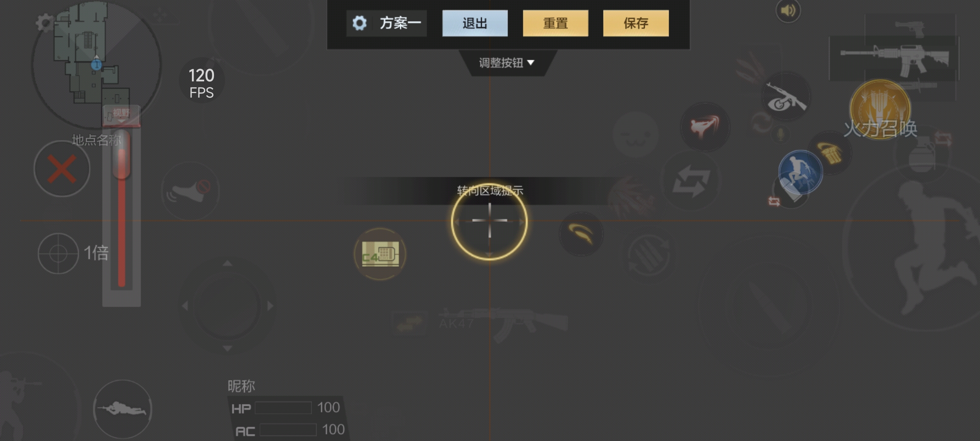The image size is (980, 441).
Task: Toggle the speaker sound icon
Action: click(788, 11)
